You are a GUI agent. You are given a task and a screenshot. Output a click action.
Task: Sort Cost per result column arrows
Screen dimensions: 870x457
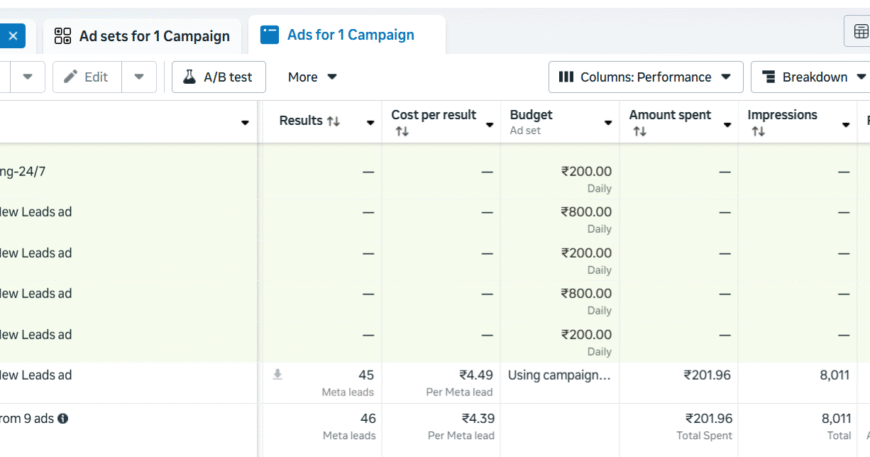click(402, 131)
